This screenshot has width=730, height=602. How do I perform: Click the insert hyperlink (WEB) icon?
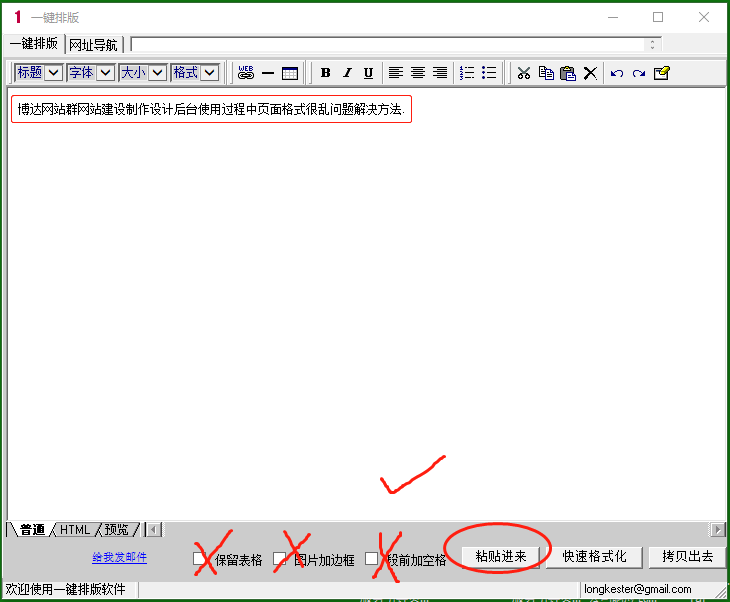click(246, 73)
